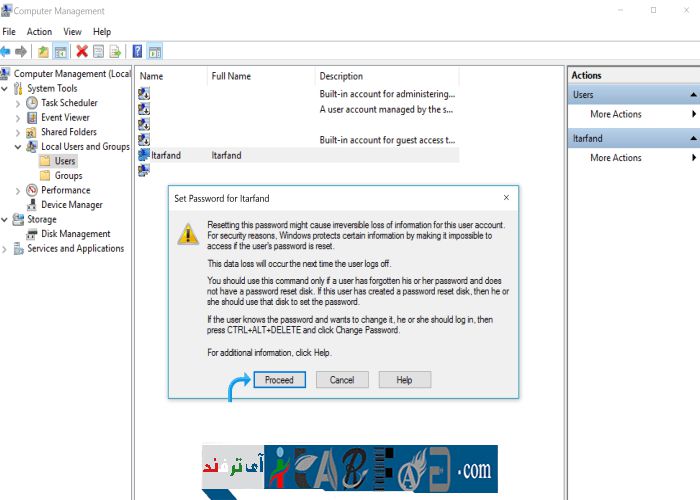The image size is (700, 500).
Task: Open the View menu
Action: click(72, 32)
